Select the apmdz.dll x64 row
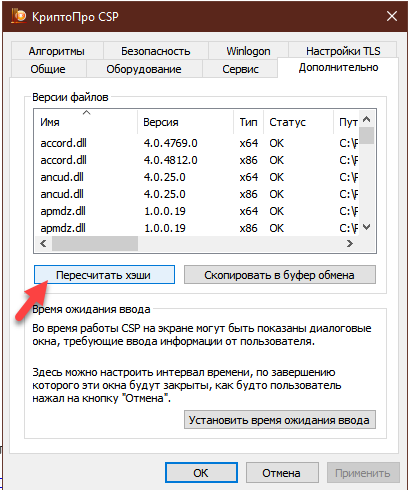This screenshot has height=490, width=408. (x=197, y=211)
